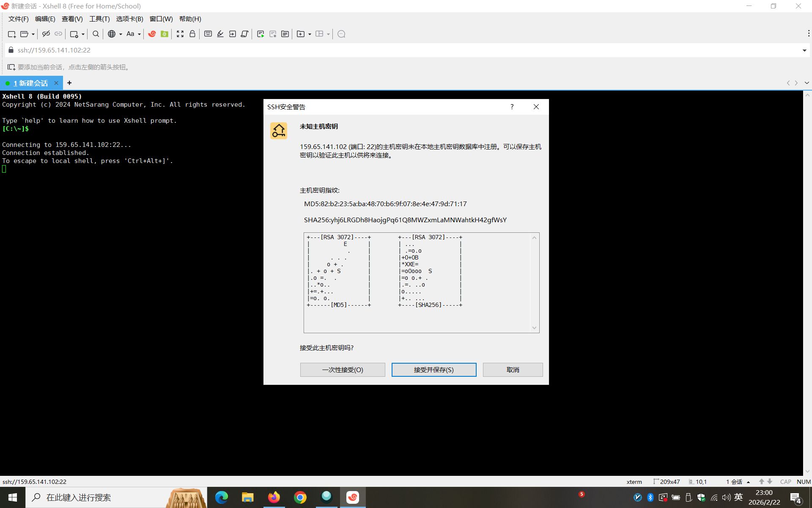
Task: Click the keyboard mapping toolbar icon
Action: pyautogui.click(x=208, y=34)
